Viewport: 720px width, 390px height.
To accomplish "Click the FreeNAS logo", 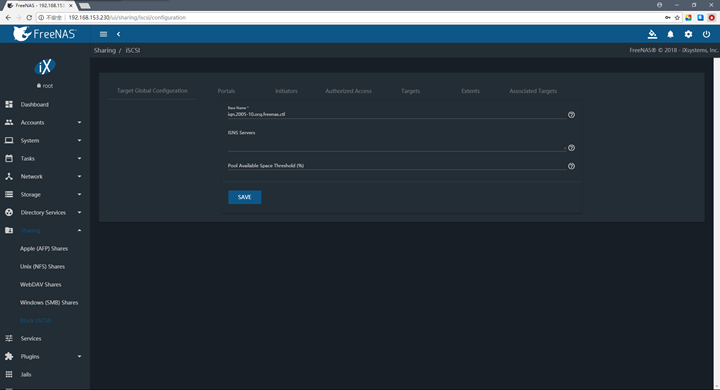I will point(45,34).
